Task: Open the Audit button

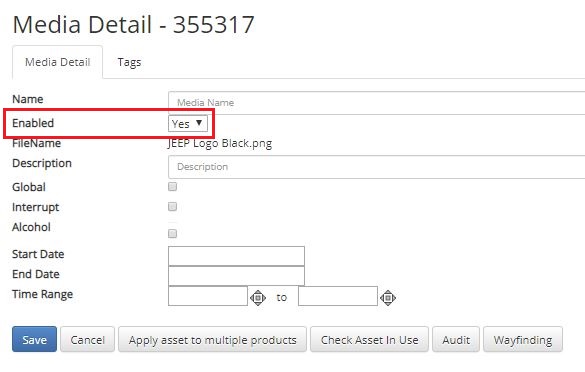Action: tap(456, 339)
